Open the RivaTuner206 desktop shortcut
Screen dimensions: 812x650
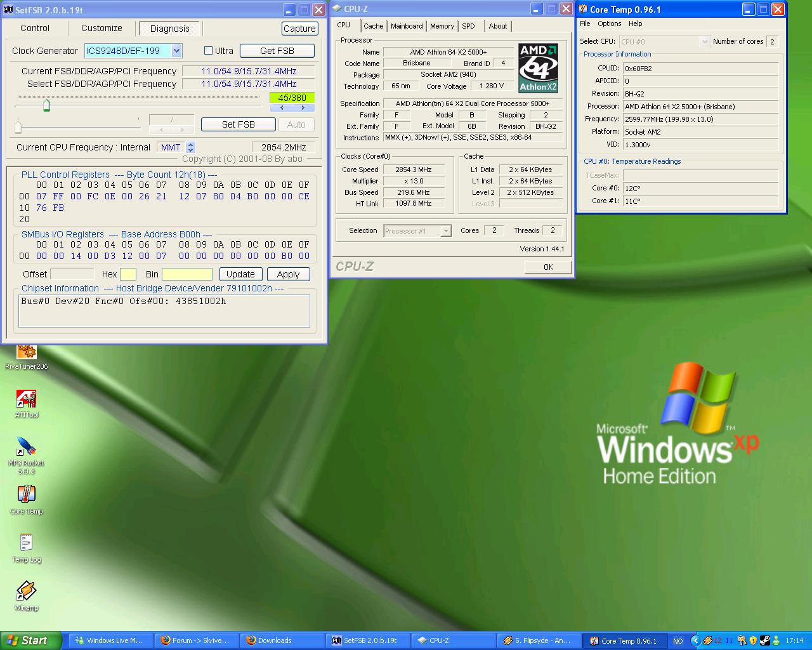pos(26,356)
